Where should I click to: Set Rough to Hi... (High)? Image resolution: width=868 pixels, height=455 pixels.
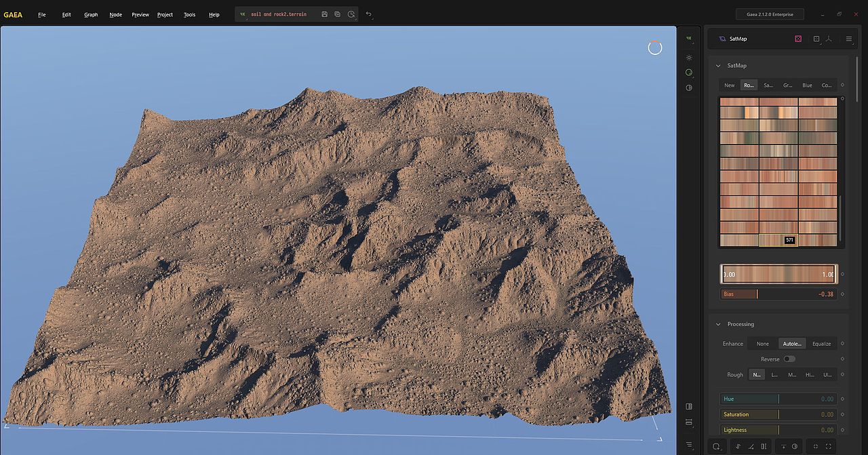tap(810, 374)
